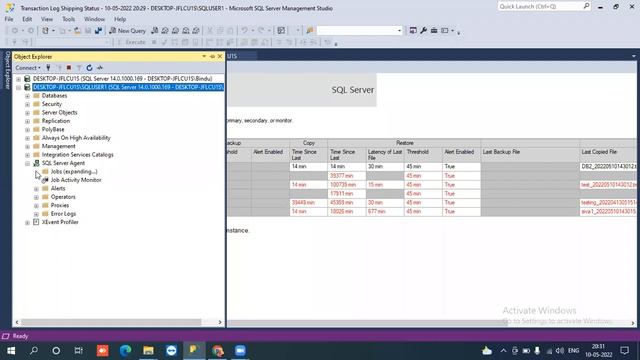
Task: Expand the Replication folder node
Action: [27, 121]
